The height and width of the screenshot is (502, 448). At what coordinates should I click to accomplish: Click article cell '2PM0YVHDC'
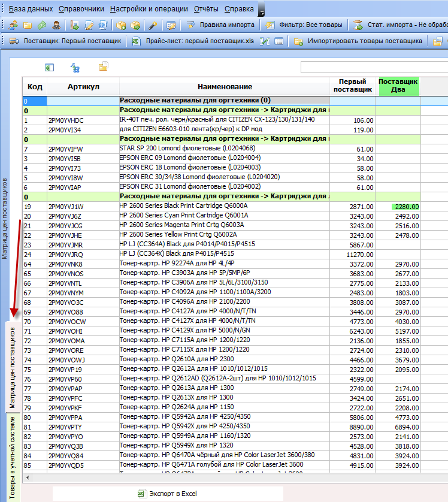[x=83, y=120]
